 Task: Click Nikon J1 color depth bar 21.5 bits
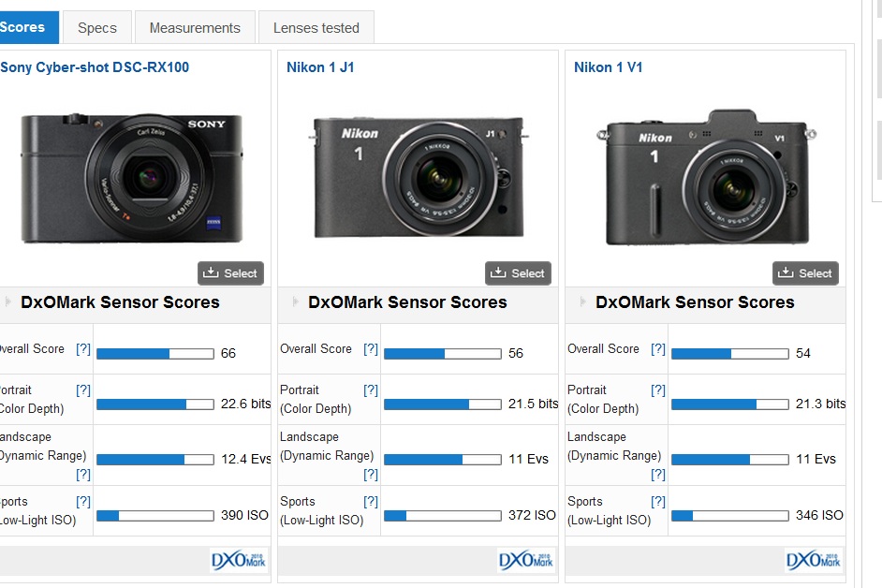(x=443, y=404)
